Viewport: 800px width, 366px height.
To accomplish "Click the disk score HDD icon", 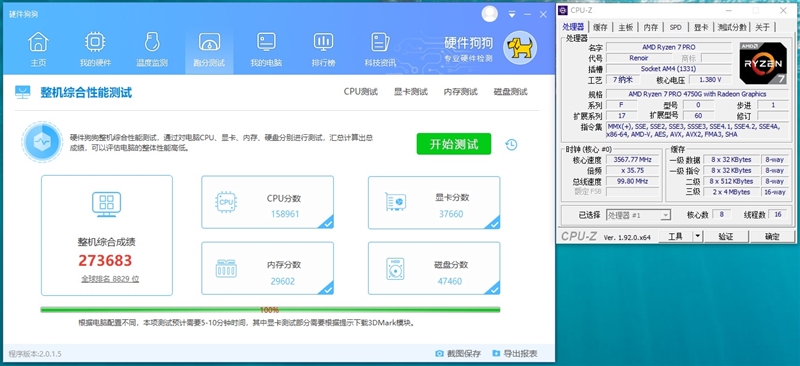I will tap(395, 269).
